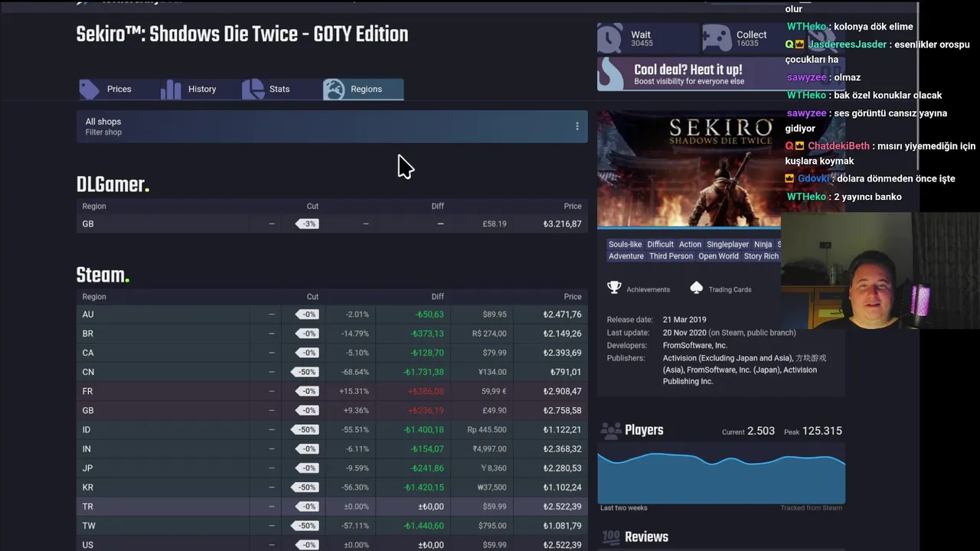Click the ₺791,01 CN price
Image resolution: width=980 pixels, height=551 pixels.
pos(566,372)
